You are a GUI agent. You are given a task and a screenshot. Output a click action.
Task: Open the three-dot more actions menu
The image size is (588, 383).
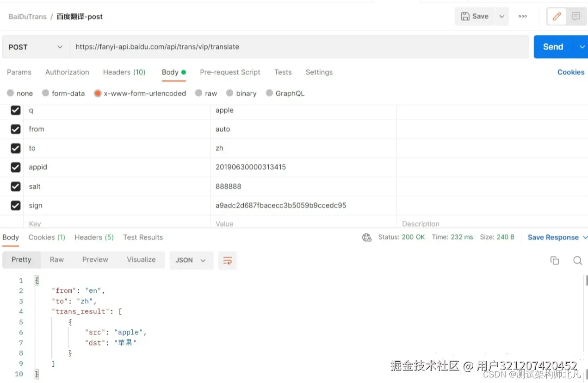(x=523, y=16)
